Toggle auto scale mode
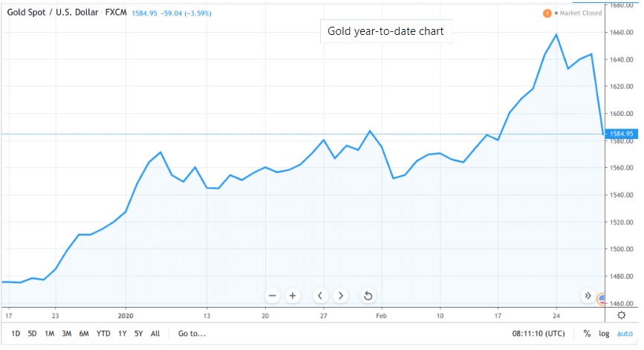The width and height of the screenshot is (644, 350). click(625, 334)
